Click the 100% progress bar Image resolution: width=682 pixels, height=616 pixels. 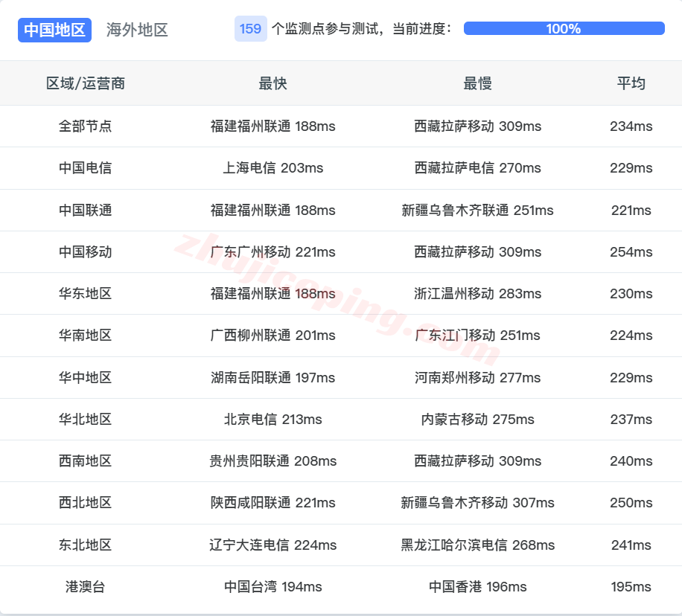click(x=564, y=28)
